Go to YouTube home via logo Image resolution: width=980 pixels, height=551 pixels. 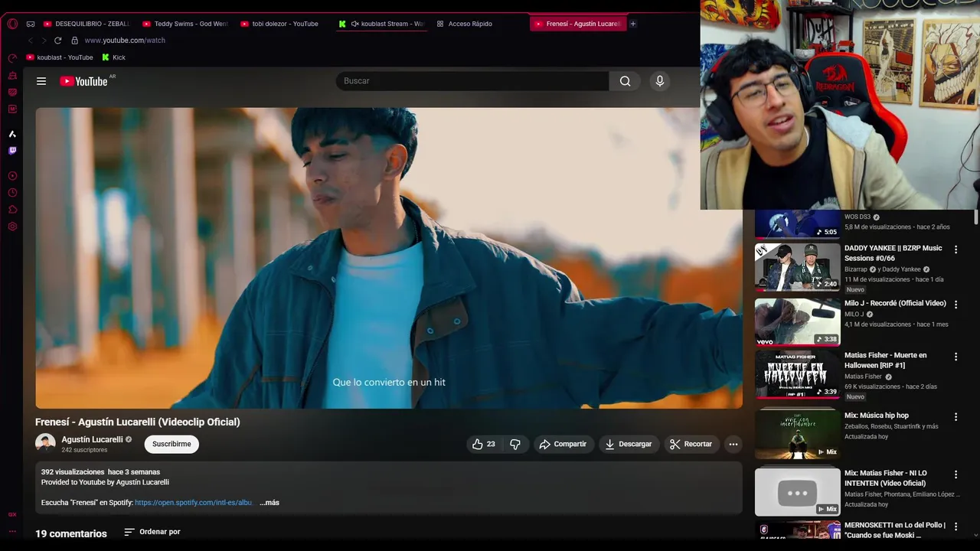pyautogui.click(x=84, y=81)
